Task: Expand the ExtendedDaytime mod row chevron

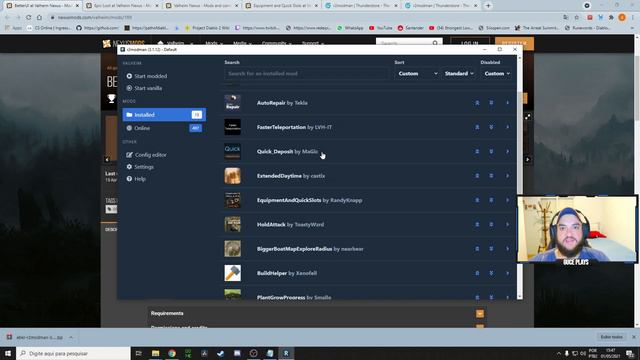Action: pos(508,176)
